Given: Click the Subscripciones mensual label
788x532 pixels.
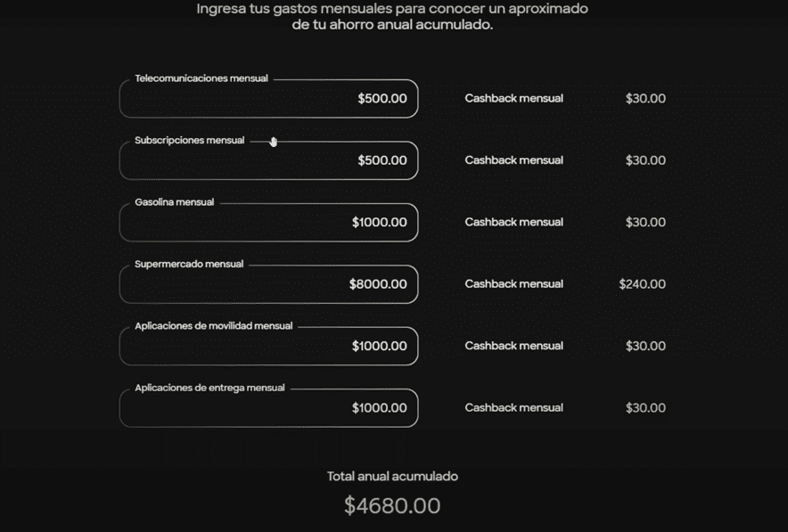Looking at the screenshot, I should [189, 141].
